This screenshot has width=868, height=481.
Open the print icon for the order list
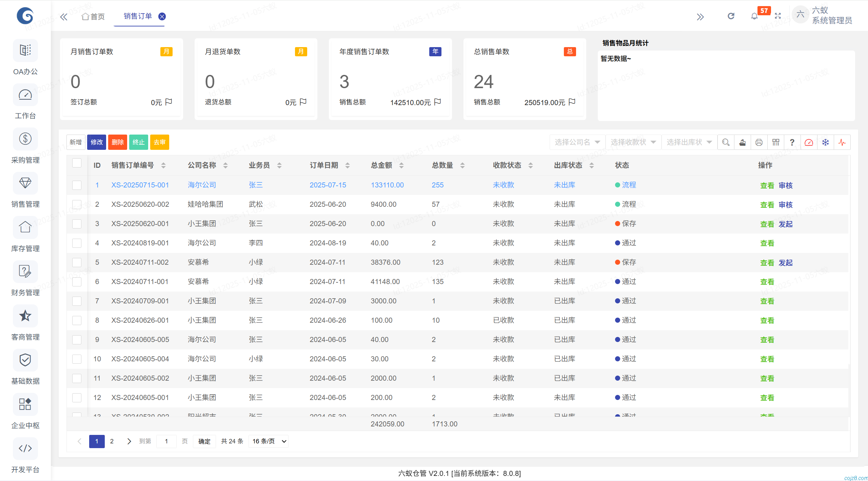pyautogui.click(x=759, y=142)
